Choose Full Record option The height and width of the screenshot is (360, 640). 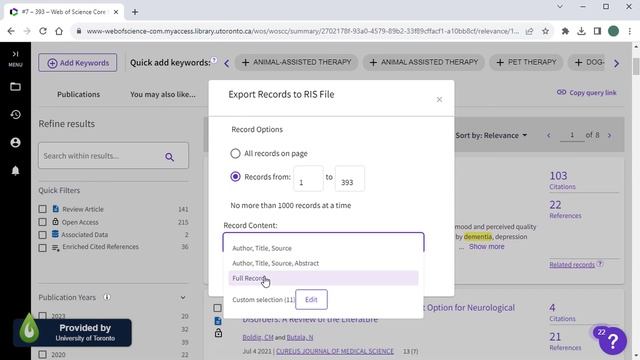[323, 278]
